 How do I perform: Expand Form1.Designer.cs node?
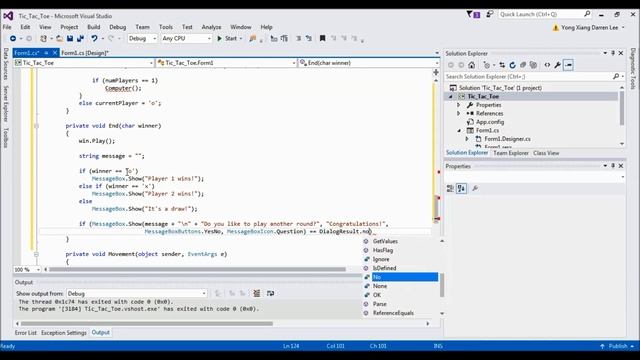tap(467, 139)
